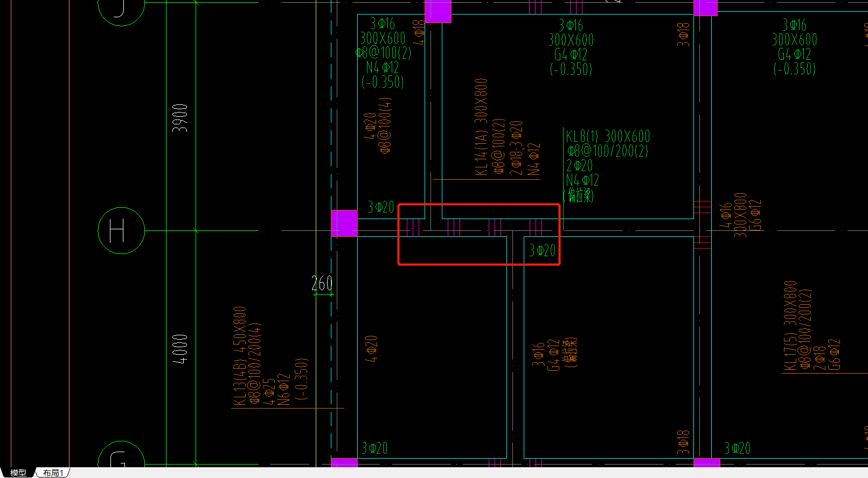This screenshot has width=868, height=478.
Task: Select the KL13(4B) 450X800 beam label
Action: pos(239,355)
